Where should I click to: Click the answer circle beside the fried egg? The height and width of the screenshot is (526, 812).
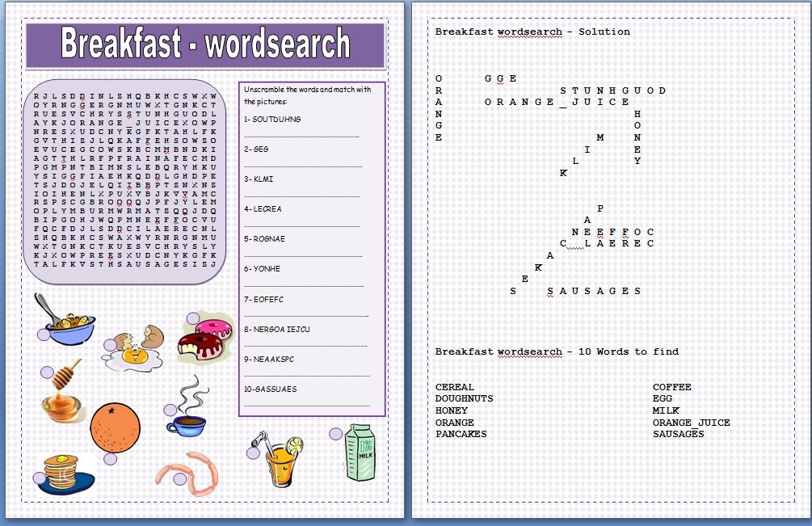click(x=110, y=345)
